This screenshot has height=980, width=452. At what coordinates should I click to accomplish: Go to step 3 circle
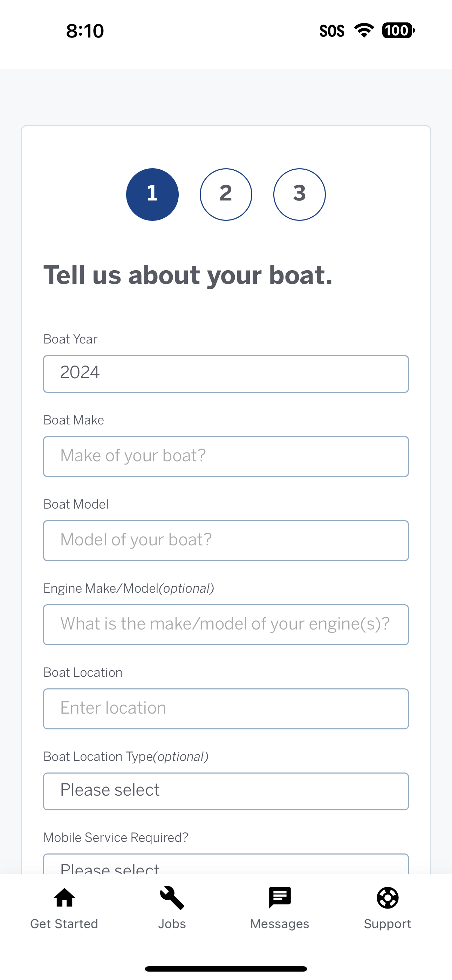[300, 195]
